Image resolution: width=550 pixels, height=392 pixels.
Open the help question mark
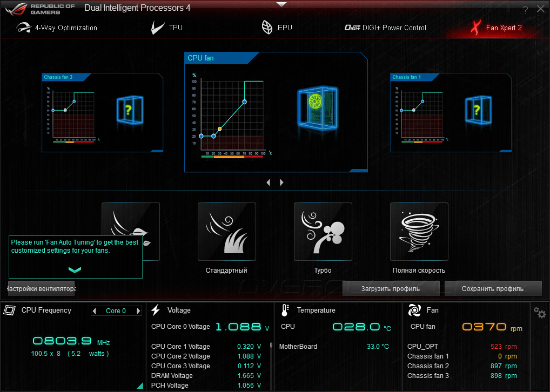[x=526, y=10]
